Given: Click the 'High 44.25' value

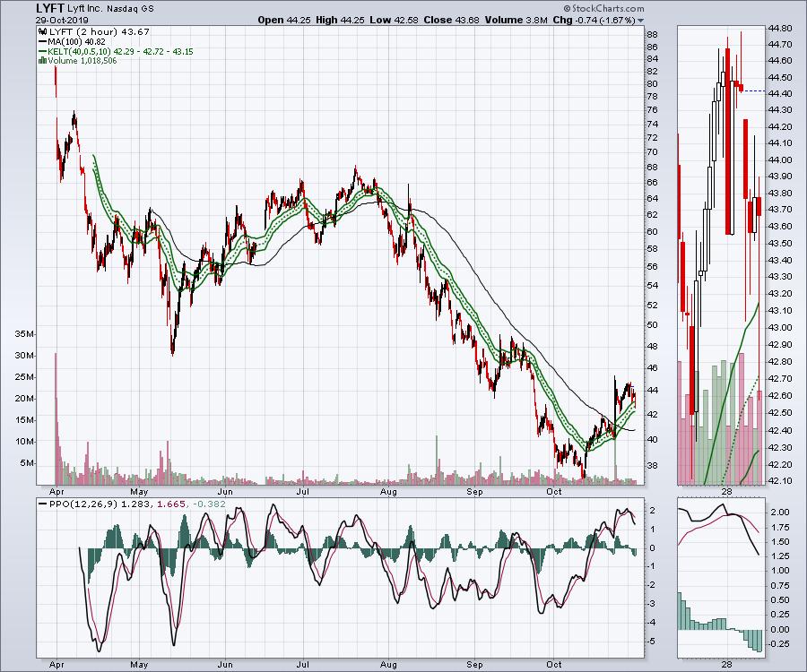Looking at the screenshot, I should tap(340, 20).
